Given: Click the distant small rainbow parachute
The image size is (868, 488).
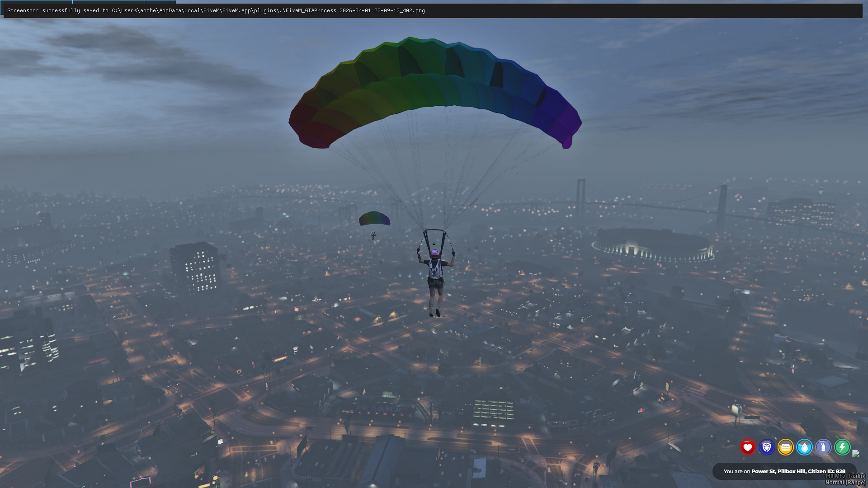Looking at the screenshot, I should [x=374, y=219].
